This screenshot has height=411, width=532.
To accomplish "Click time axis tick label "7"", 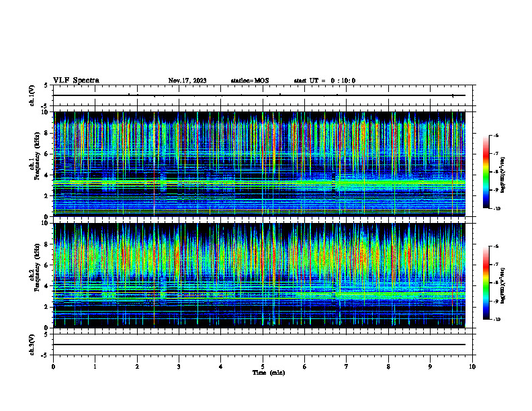I will (x=347, y=367).
